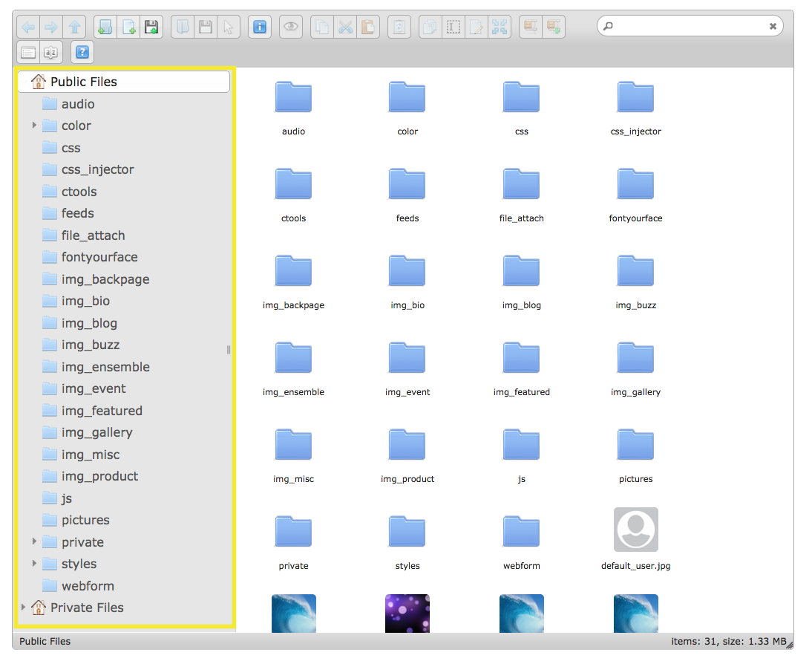Click the Select file cursor icon
This screenshot has width=812, height=664.
tap(229, 27)
